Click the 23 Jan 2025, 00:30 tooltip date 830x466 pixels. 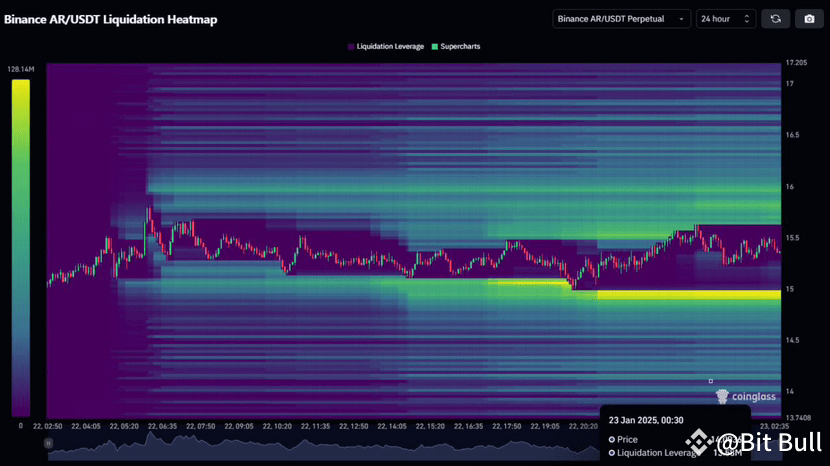[x=646, y=420]
